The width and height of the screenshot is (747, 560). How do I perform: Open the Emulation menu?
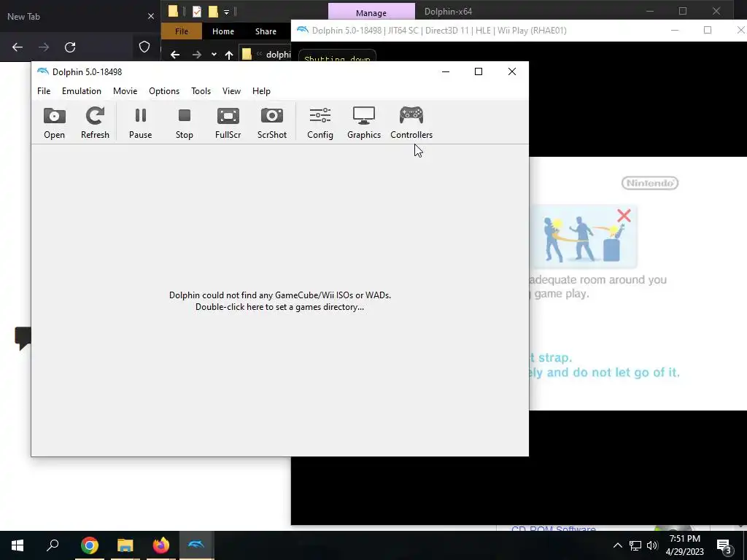tap(82, 91)
